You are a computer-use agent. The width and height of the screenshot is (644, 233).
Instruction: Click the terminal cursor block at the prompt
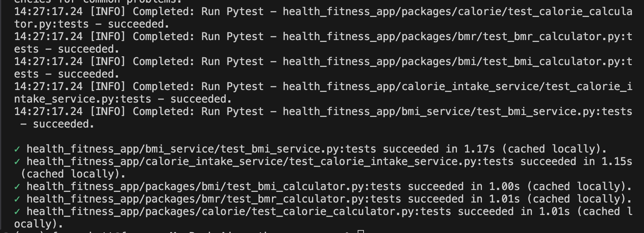pyautogui.click(x=361, y=231)
